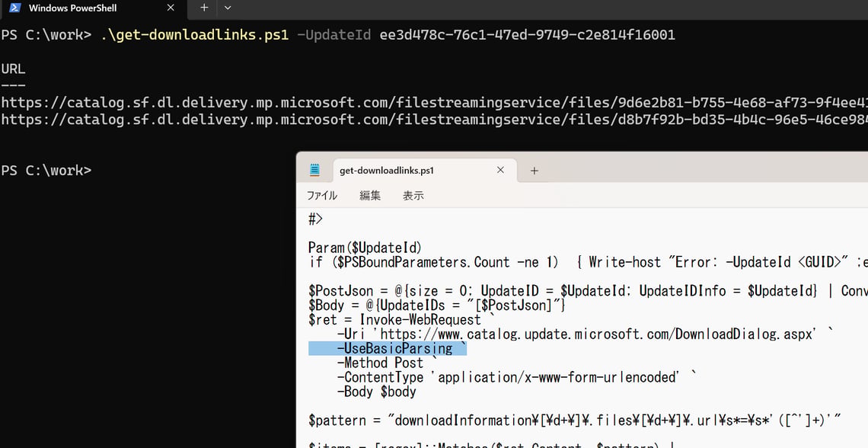This screenshot has height=448, width=868.
Task: Click the first catalog URL starting 9d6e2b81
Action: tap(434, 102)
